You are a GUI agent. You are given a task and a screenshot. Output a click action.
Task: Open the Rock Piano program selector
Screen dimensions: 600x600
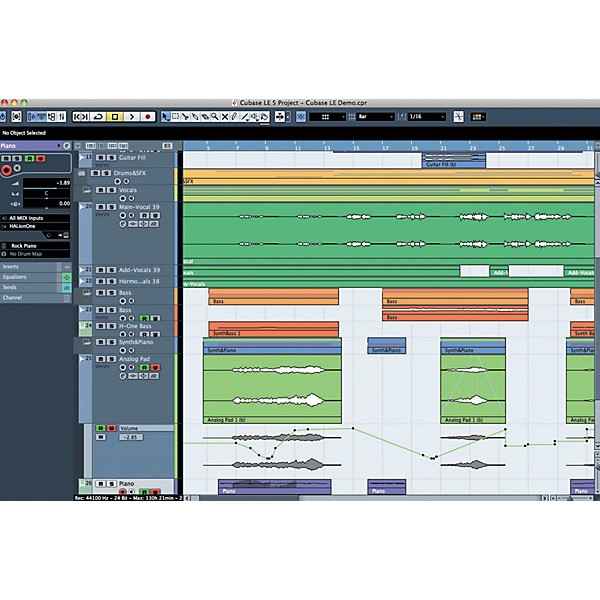(x=36, y=246)
